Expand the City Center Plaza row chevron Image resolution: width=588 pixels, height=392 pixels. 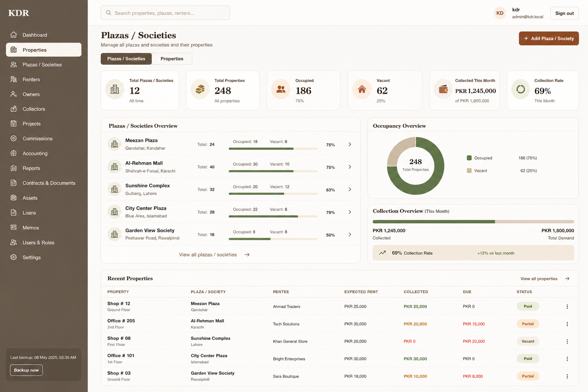pyautogui.click(x=350, y=212)
